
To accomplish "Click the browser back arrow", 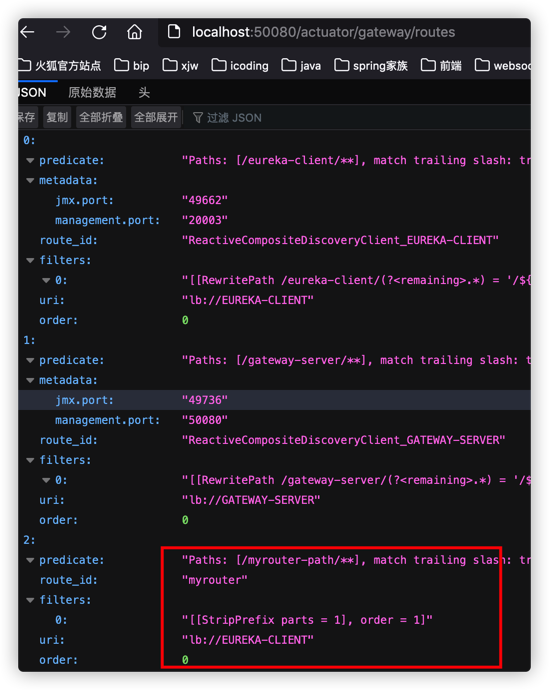I will coord(27,32).
